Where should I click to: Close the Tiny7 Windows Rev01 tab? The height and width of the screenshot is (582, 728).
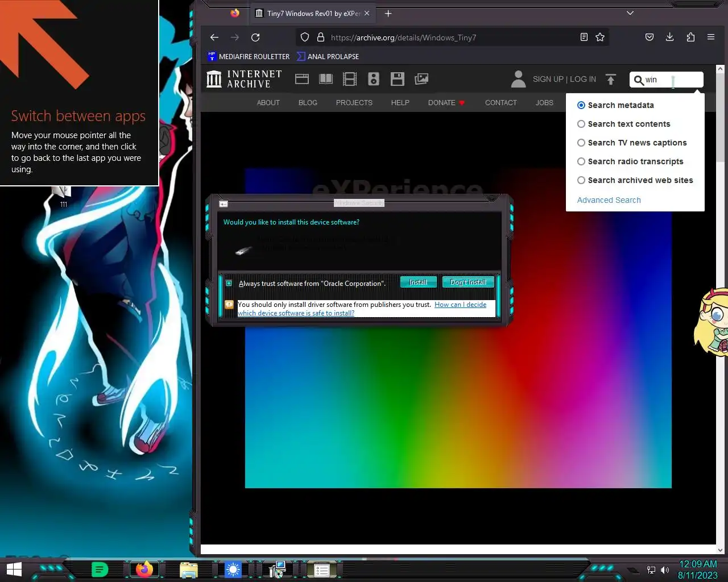[367, 13]
